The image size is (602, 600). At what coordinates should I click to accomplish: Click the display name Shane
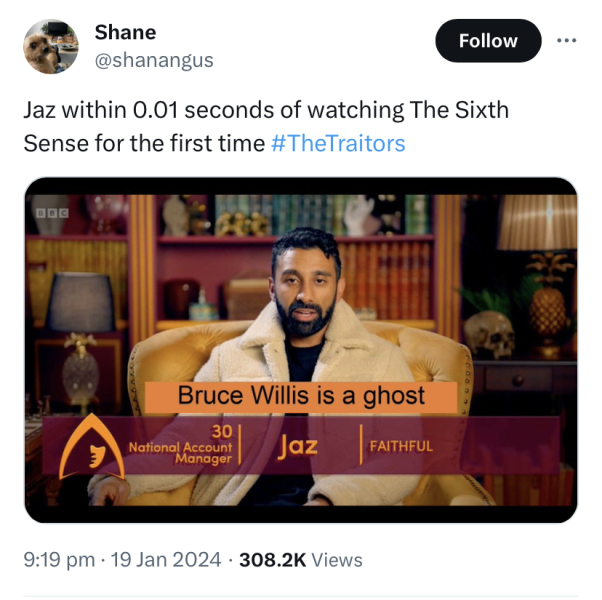pyautogui.click(x=125, y=32)
